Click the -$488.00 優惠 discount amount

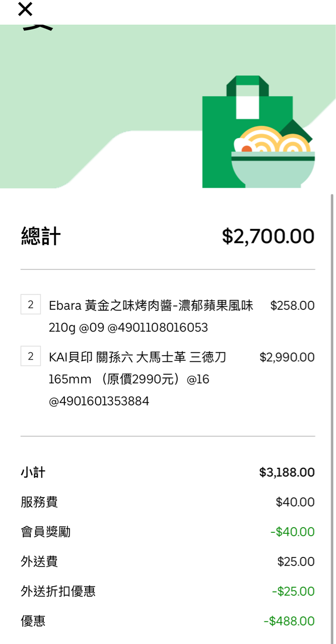pyautogui.click(x=289, y=621)
